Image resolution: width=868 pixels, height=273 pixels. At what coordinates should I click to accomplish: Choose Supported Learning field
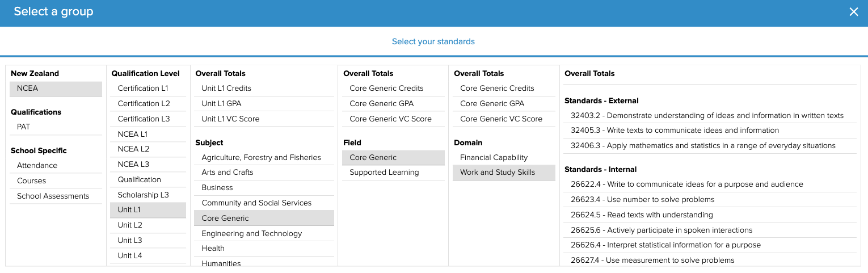[x=384, y=173]
